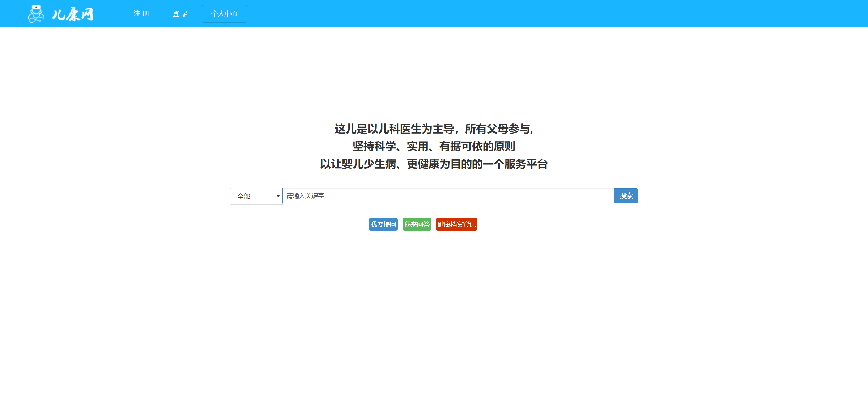Image resolution: width=868 pixels, height=412 pixels.
Task: Click the 我来回答 green button
Action: click(x=417, y=224)
